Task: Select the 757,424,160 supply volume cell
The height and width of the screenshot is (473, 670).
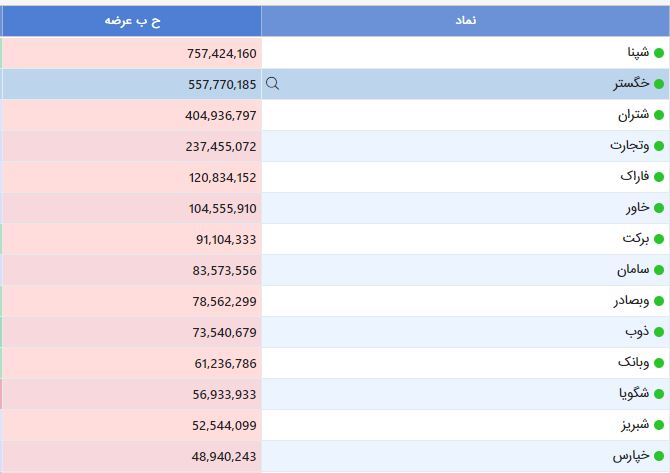Action: point(132,53)
